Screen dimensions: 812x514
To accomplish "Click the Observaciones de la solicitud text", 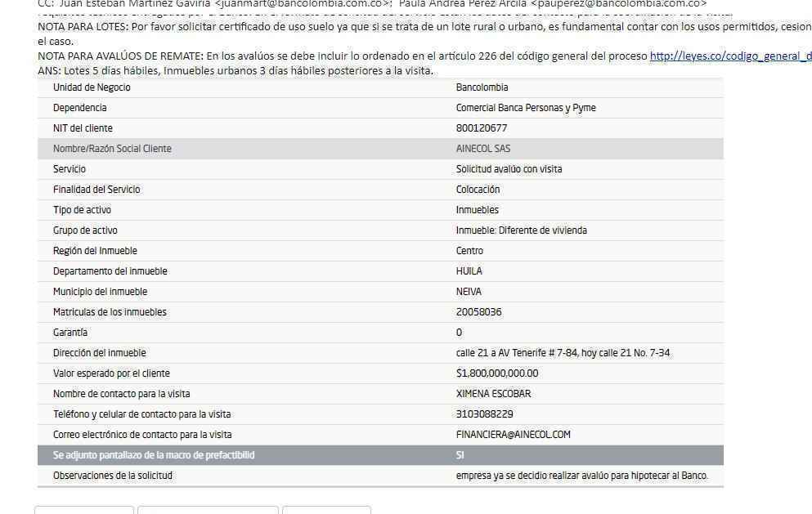I will [x=581, y=476].
